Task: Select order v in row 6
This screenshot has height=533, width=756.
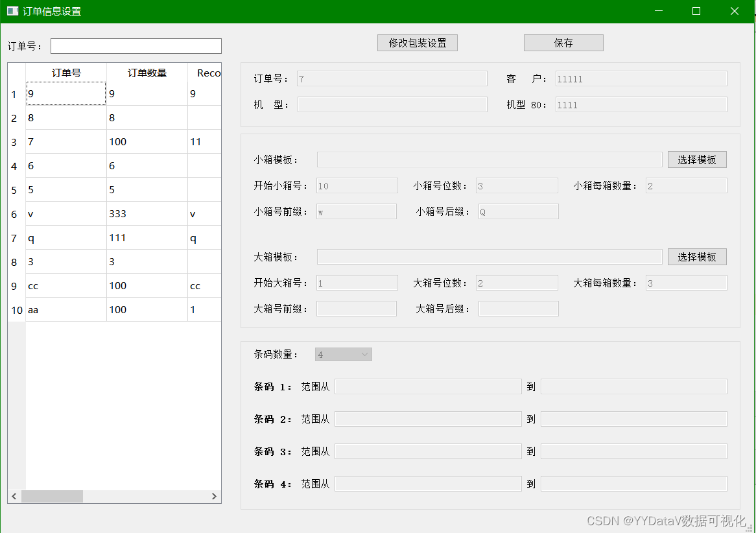Action: pyautogui.click(x=66, y=214)
